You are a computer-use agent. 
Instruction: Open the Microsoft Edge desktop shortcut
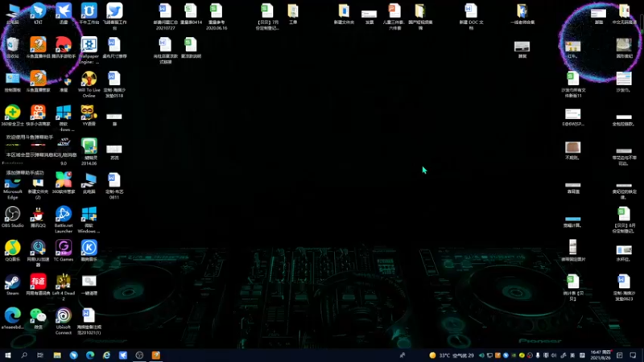(x=13, y=188)
